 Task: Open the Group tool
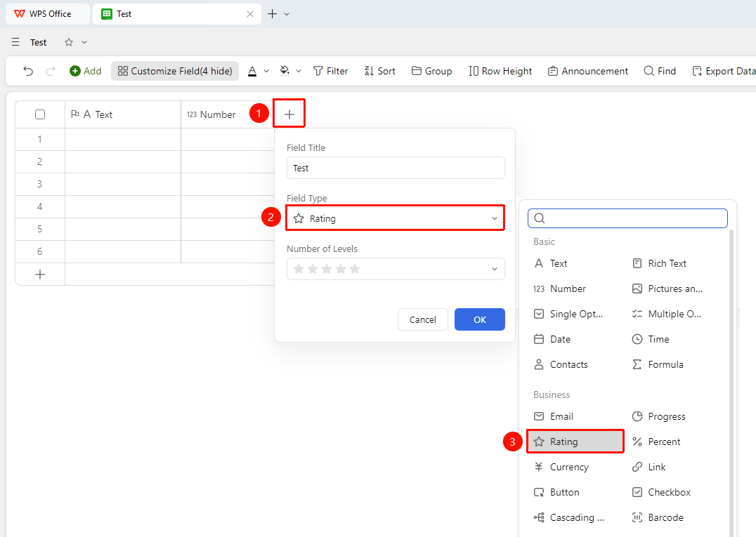click(x=431, y=72)
